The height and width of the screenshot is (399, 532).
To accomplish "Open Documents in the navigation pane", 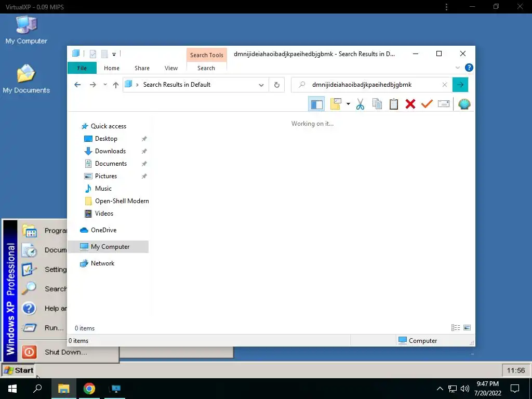I will tap(111, 164).
